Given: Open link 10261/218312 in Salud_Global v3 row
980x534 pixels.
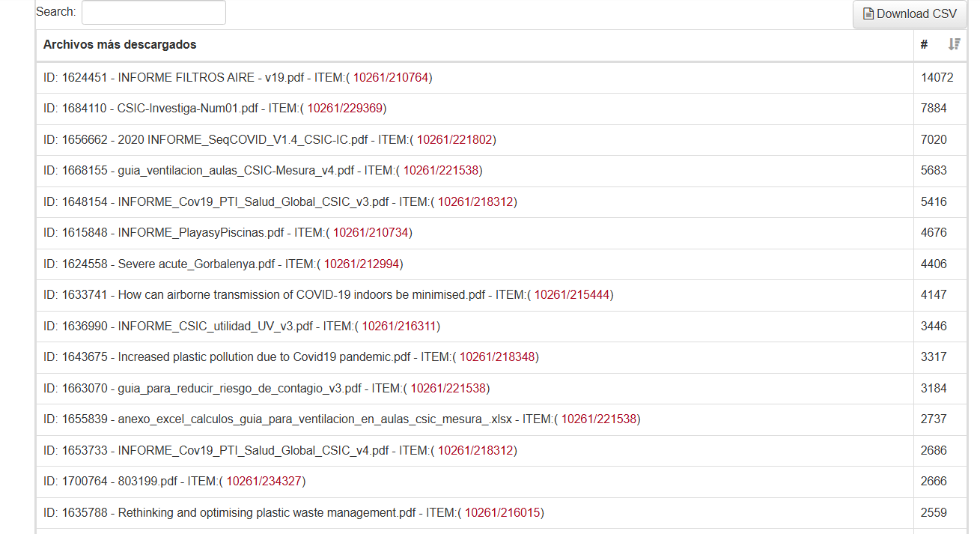Looking at the screenshot, I should pyautogui.click(x=475, y=201).
